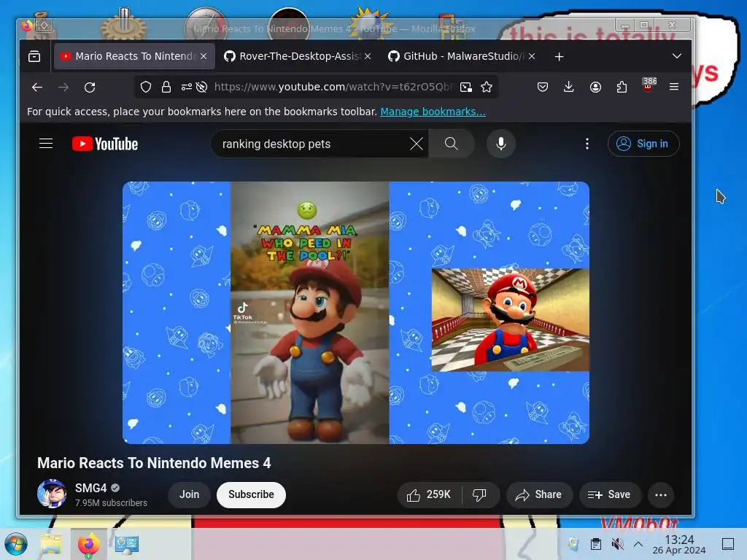The height and width of the screenshot is (560, 747).
Task: Go to YouTube home via logo
Action: (105, 144)
